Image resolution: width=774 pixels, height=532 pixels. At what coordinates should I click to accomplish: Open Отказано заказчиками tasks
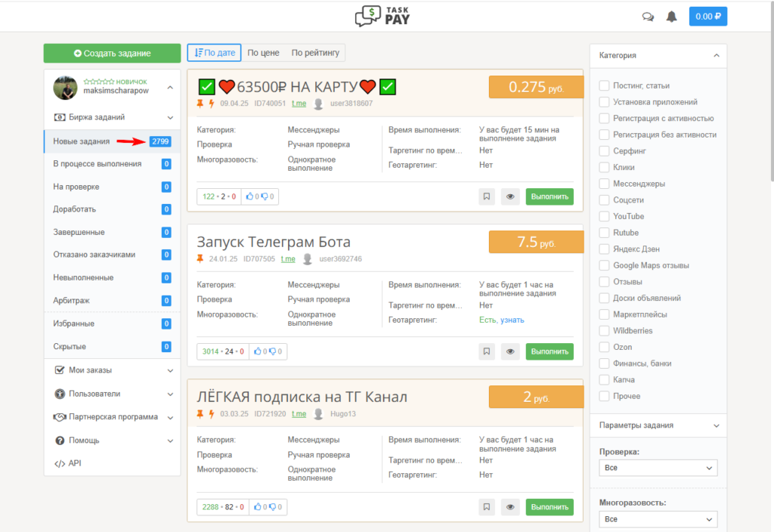click(113, 255)
